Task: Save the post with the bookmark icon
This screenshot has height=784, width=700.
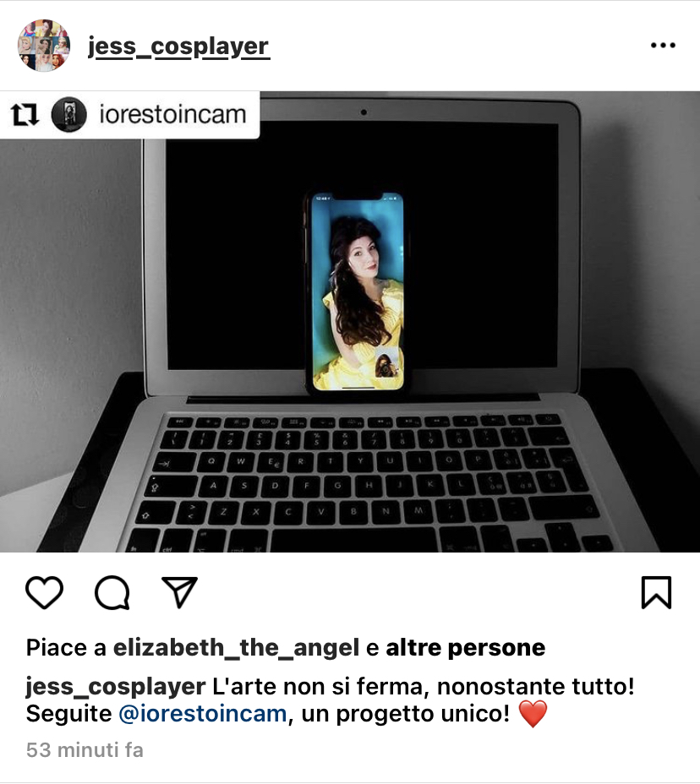Action: (656, 592)
